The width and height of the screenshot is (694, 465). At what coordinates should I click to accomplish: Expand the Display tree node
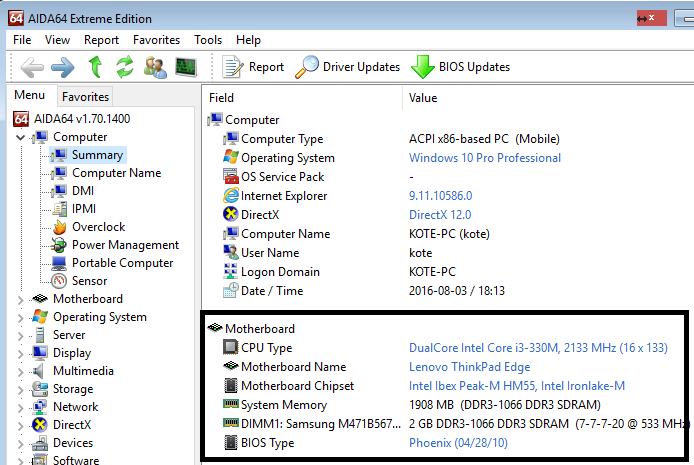click(20, 354)
